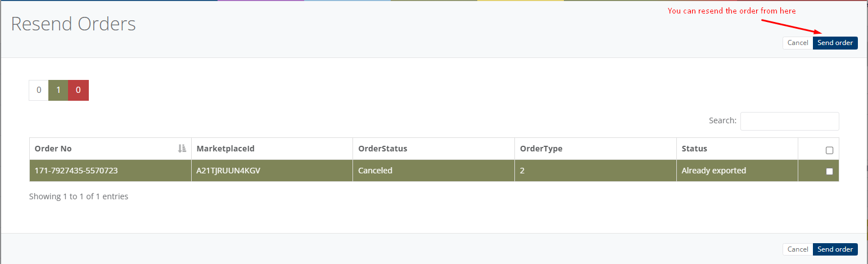Check the box for order 171-7927435-5570723
Screen dimensions: 868x264
pos(829,171)
